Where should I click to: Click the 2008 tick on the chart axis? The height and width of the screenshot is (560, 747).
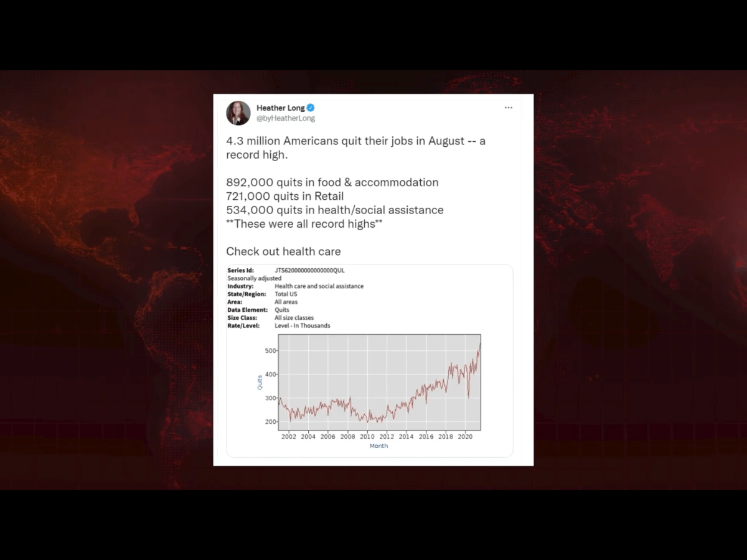coord(347,437)
